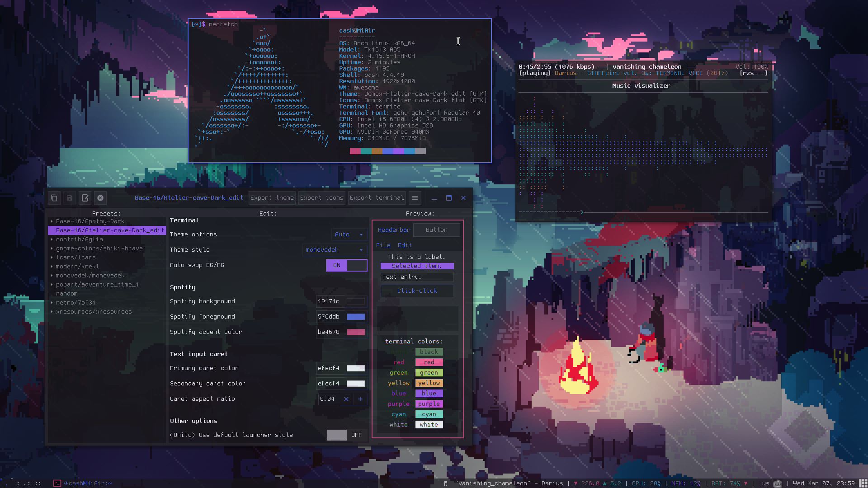868x488 pixels.
Task: Click the caret aspect ratio increment stepper
Action: (361, 399)
